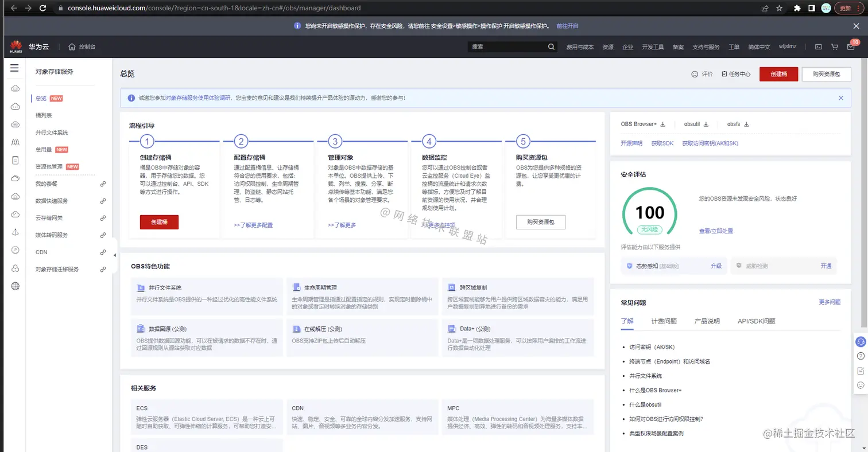
Task: Click the smiley 评价 feedback icon
Action: click(695, 74)
